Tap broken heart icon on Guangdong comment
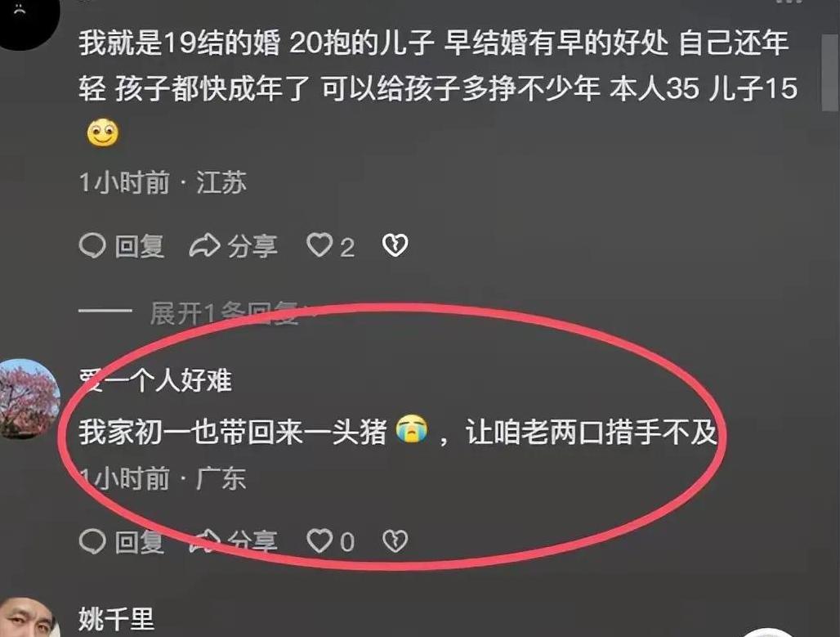The height and width of the screenshot is (637, 840). tap(395, 541)
